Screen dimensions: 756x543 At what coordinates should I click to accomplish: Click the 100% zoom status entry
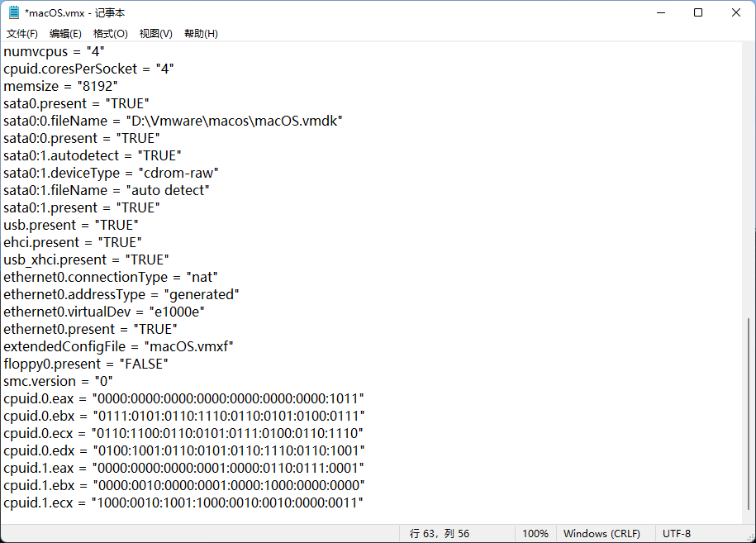pyautogui.click(x=535, y=533)
